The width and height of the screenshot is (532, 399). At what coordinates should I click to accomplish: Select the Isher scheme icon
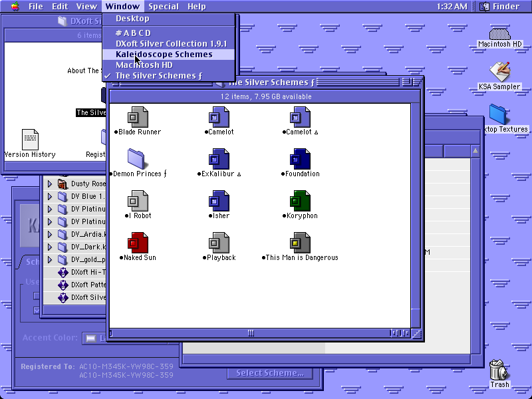point(219,201)
